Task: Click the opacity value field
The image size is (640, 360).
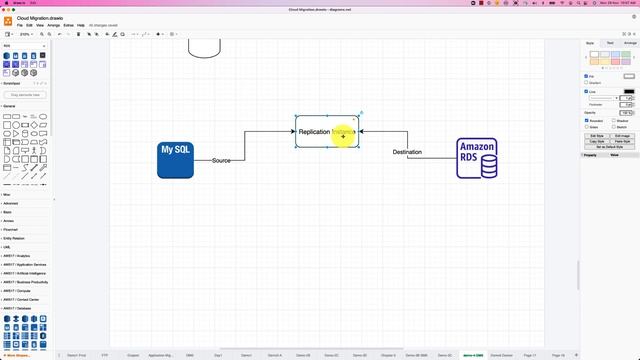Action: (x=625, y=113)
